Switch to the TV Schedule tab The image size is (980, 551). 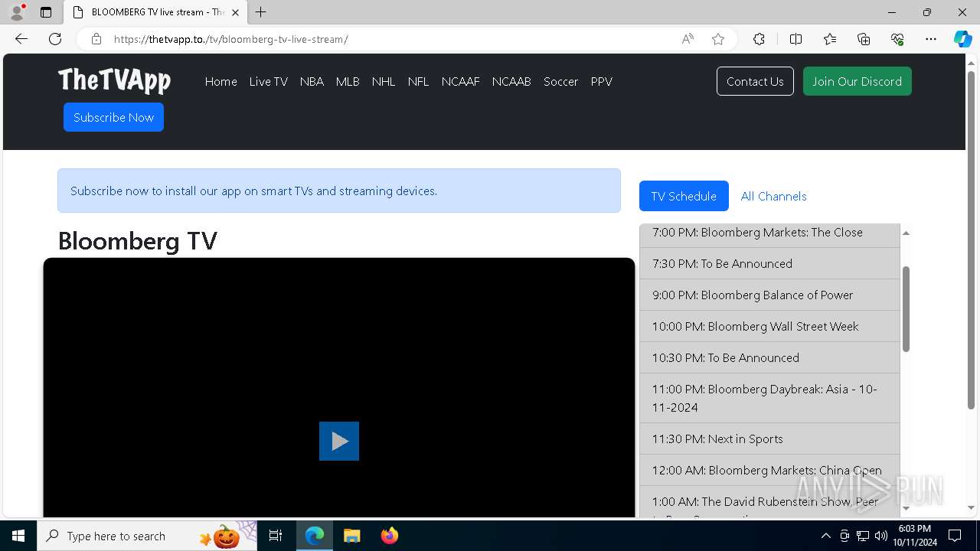684,196
